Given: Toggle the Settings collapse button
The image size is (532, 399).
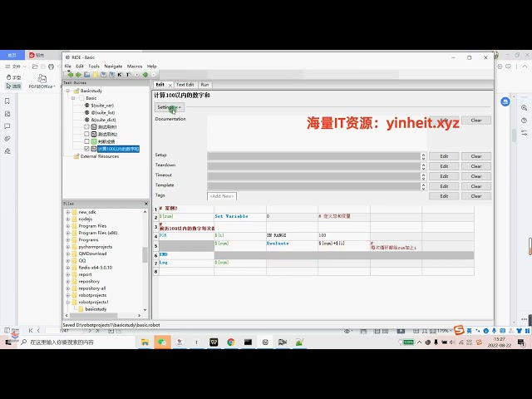Looking at the screenshot, I should (x=170, y=107).
